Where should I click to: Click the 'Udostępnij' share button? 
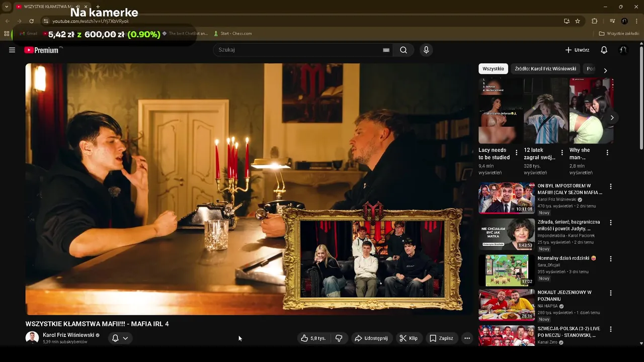click(371, 338)
